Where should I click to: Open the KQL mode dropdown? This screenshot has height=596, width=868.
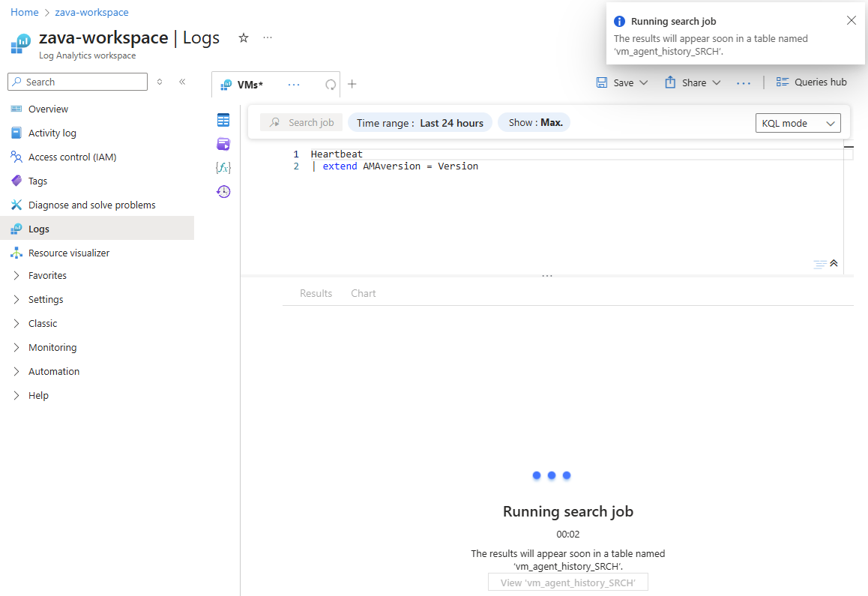tap(798, 123)
